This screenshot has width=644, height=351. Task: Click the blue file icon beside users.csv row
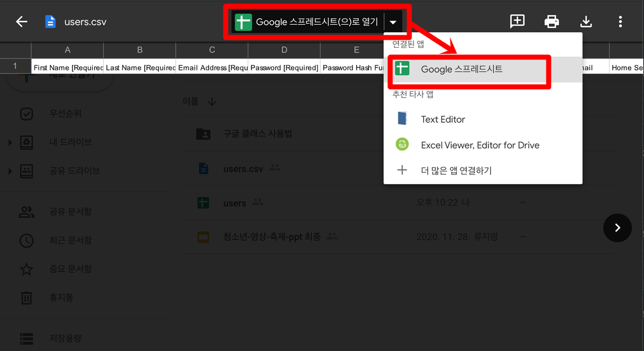click(203, 169)
